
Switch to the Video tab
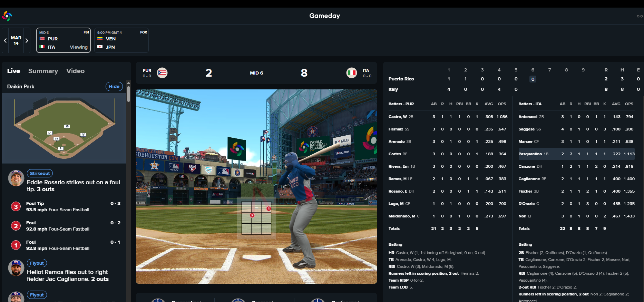pyautogui.click(x=75, y=71)
